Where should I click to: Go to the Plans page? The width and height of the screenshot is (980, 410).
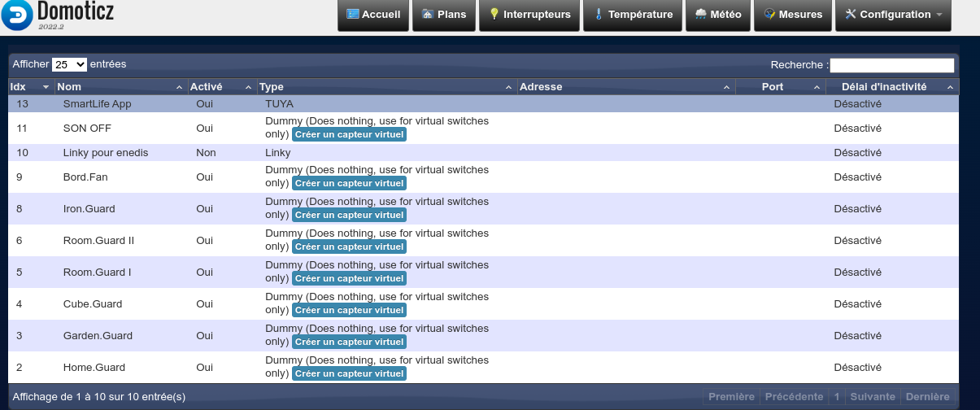point(445,15)
